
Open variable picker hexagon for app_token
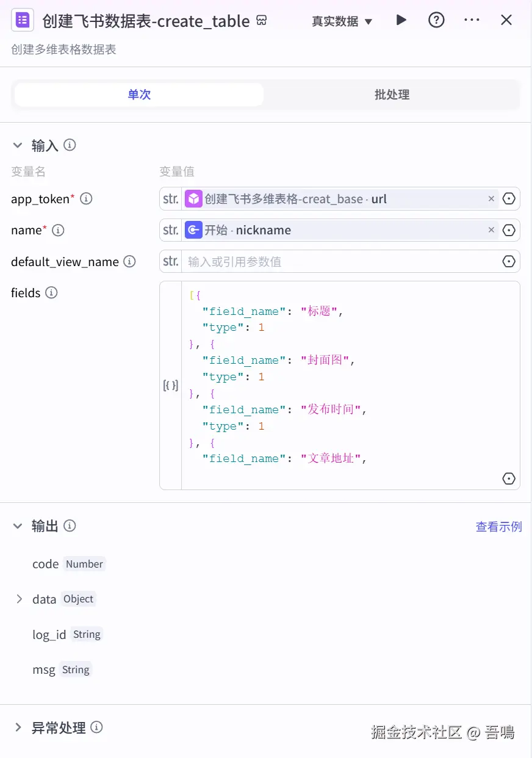pos(509,198)
